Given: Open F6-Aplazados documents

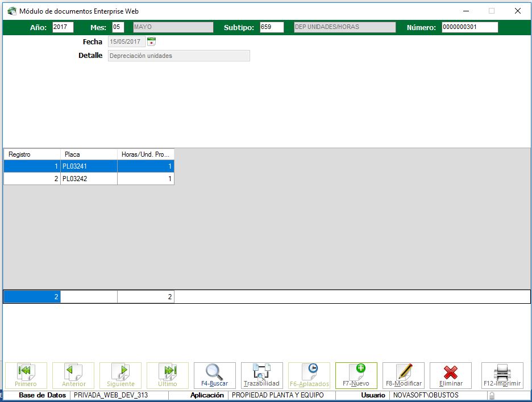Looking at the screenshot, I should click(x=309, y=375).
